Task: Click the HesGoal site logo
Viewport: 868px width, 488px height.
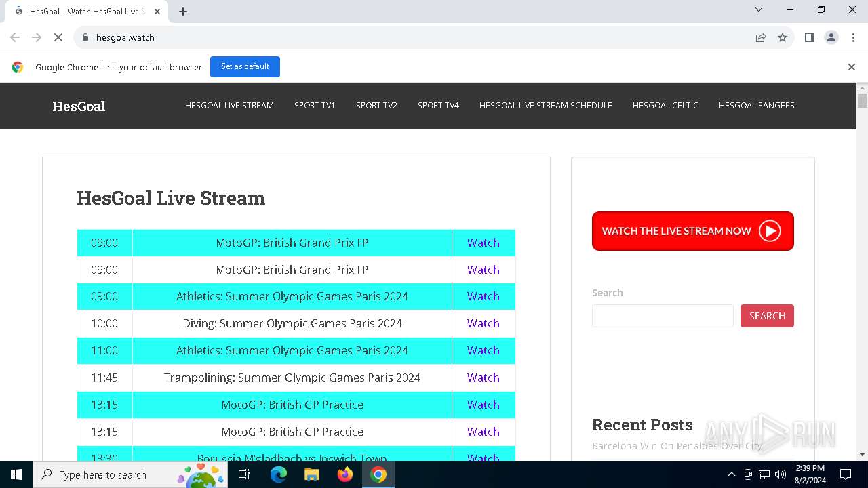Action: [79, 106]
